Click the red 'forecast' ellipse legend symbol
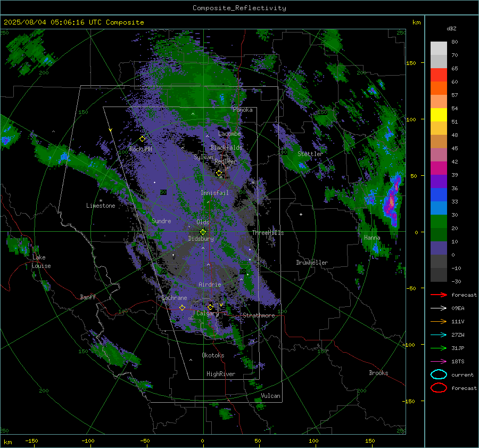 click(439, 388)
